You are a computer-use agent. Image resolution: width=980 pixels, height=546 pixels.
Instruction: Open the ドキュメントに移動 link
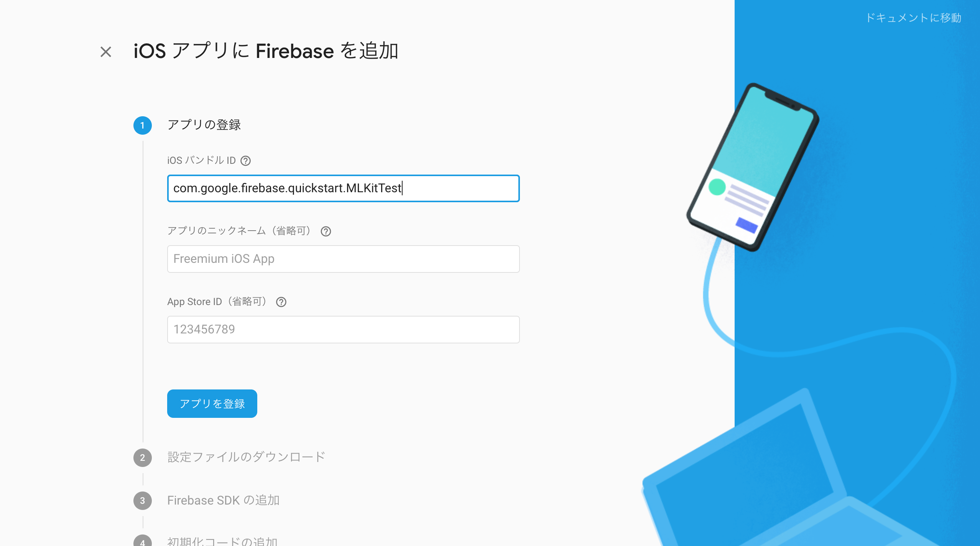(913, 18)
